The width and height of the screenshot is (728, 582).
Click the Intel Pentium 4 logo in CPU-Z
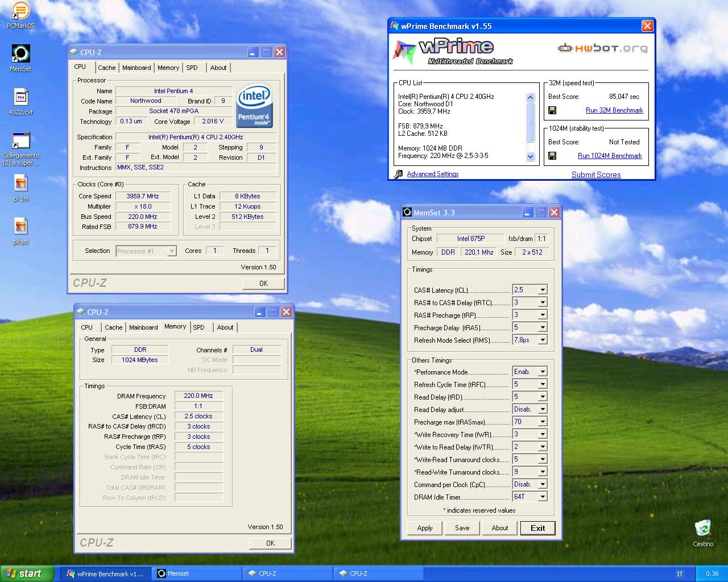click(254, 106)
